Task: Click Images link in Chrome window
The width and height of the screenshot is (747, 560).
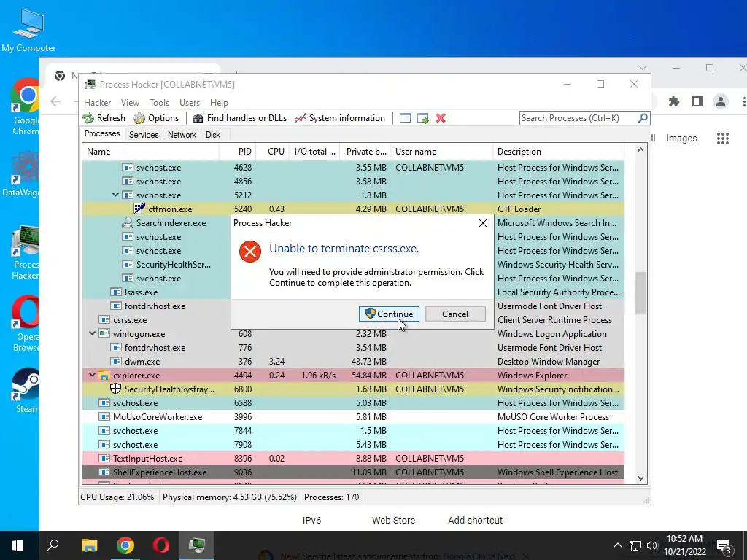Action: 681,138
